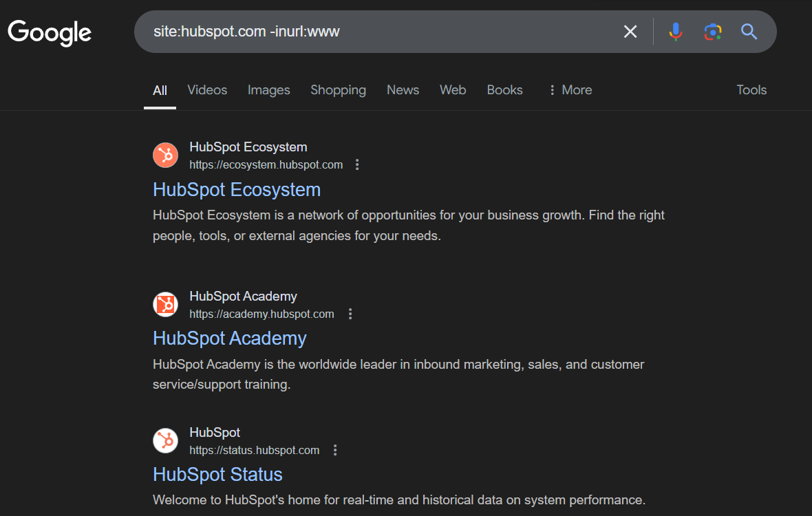
Task: Submit search with magnifying glass icon
Action: [x=749, y=32]
